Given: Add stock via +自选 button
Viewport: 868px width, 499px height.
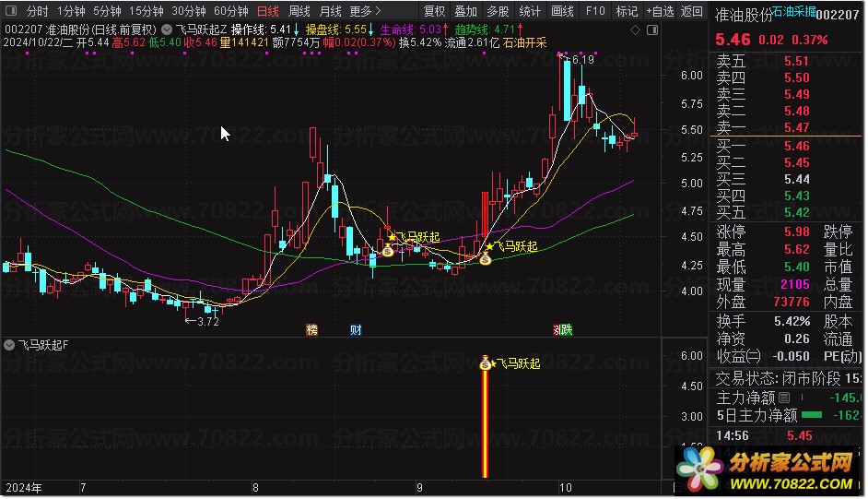Looking at the screenshot, I should tap(660, 11).
